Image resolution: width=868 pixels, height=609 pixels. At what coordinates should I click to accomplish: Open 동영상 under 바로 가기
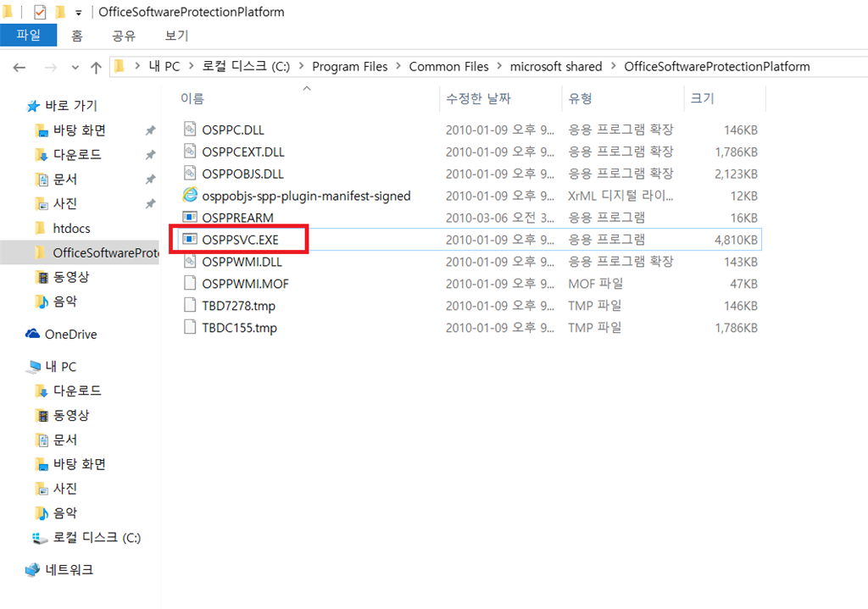pos(71,277)
